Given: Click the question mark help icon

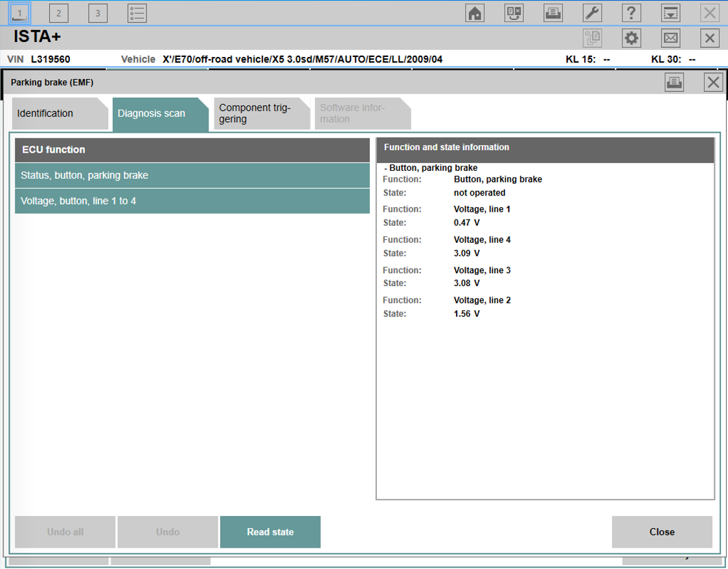Looking at the screenshot, I should (x=631, y=13).
